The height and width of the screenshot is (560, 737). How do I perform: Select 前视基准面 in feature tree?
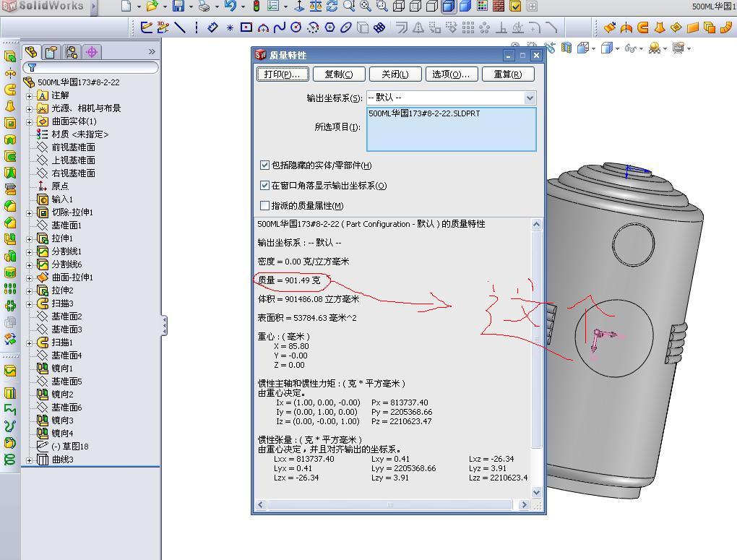73,147
